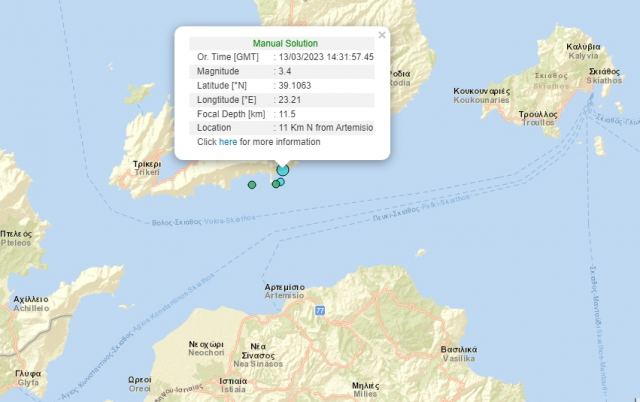Screen dimensions: 640x402
Task: Click the Vasilika map label
Action: 459,354
